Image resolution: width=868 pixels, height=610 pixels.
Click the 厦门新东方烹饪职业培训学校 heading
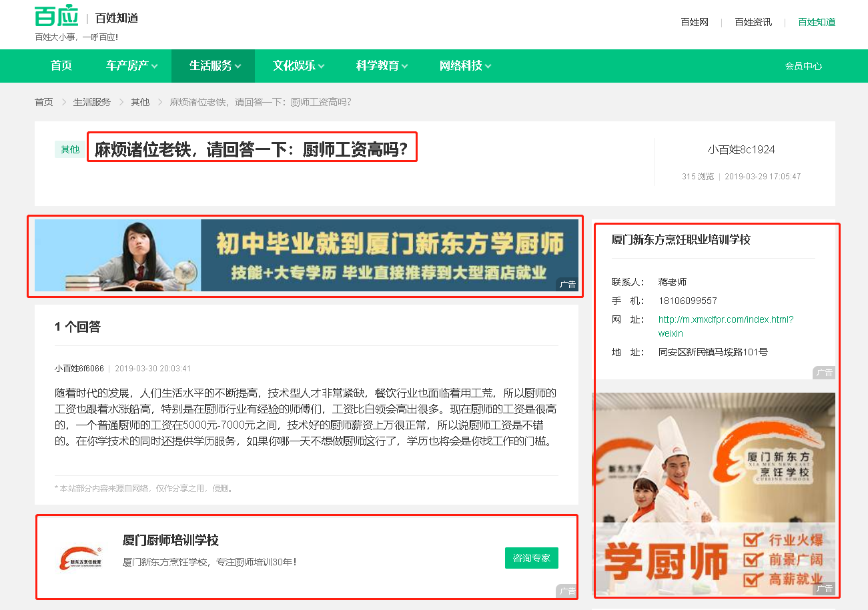pos(681,239)
